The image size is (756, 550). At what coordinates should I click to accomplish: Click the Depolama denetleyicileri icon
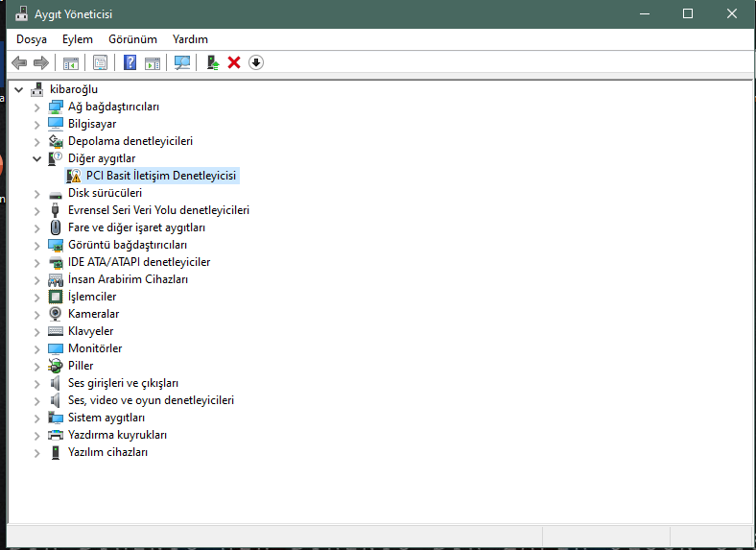(x=56, y=141)
